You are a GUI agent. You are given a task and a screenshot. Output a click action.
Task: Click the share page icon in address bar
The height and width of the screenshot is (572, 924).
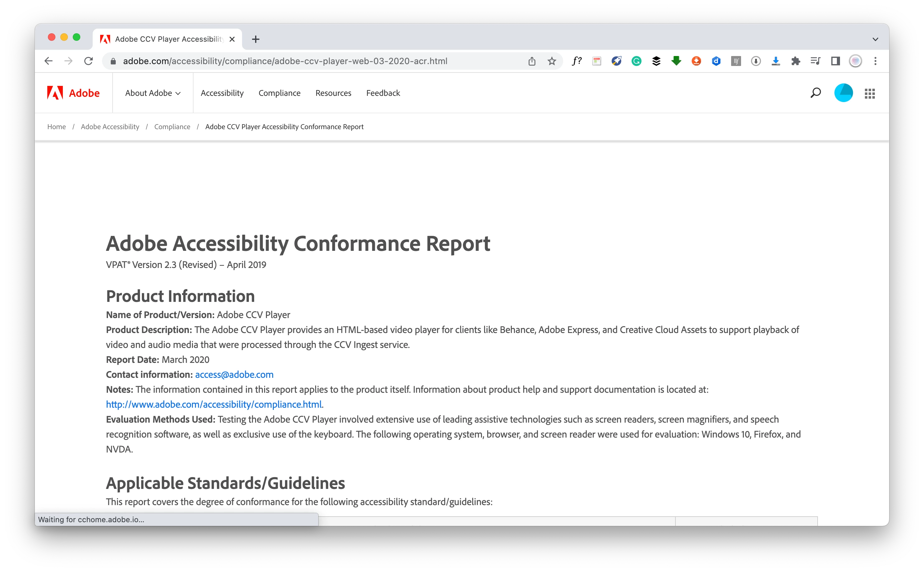click(532, 61)
